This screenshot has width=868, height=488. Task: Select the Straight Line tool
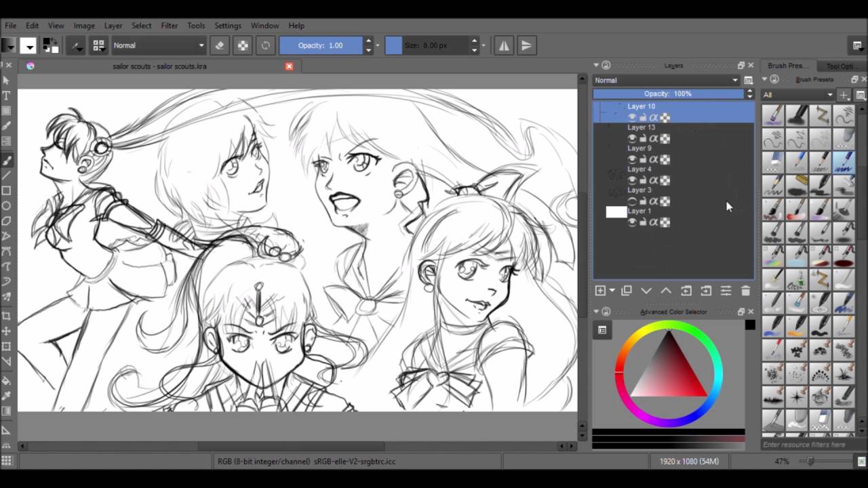pos(7,176)
